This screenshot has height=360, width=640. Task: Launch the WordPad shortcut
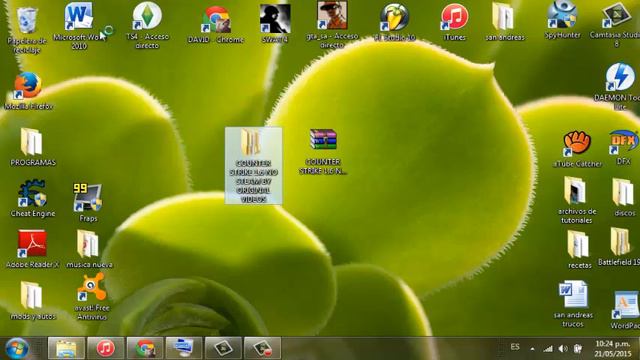(625, 305)
